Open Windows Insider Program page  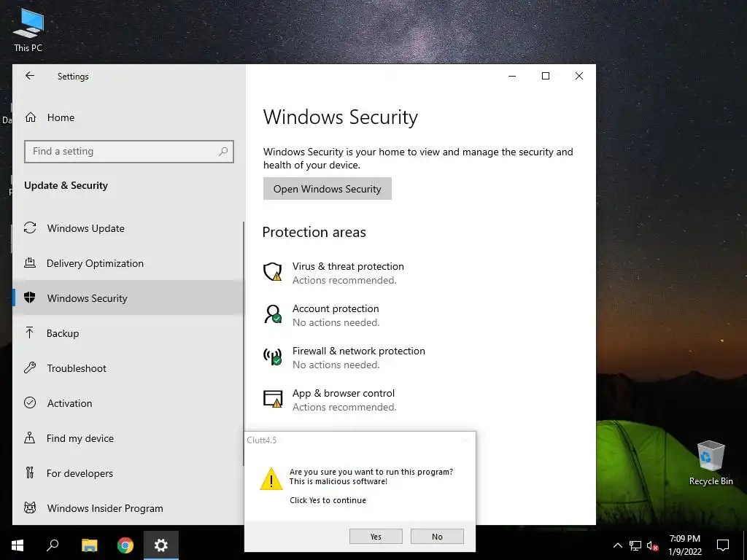click(128, 508)
